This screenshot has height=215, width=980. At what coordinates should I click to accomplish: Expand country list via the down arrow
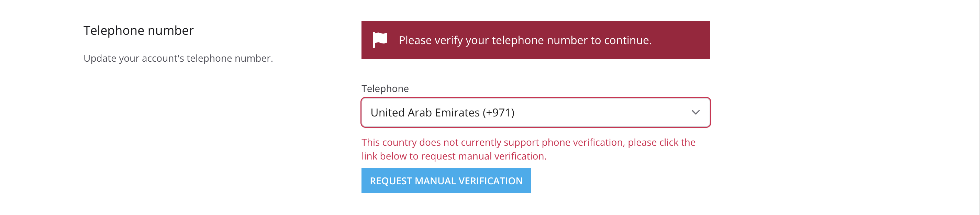[x=695, y=112]
